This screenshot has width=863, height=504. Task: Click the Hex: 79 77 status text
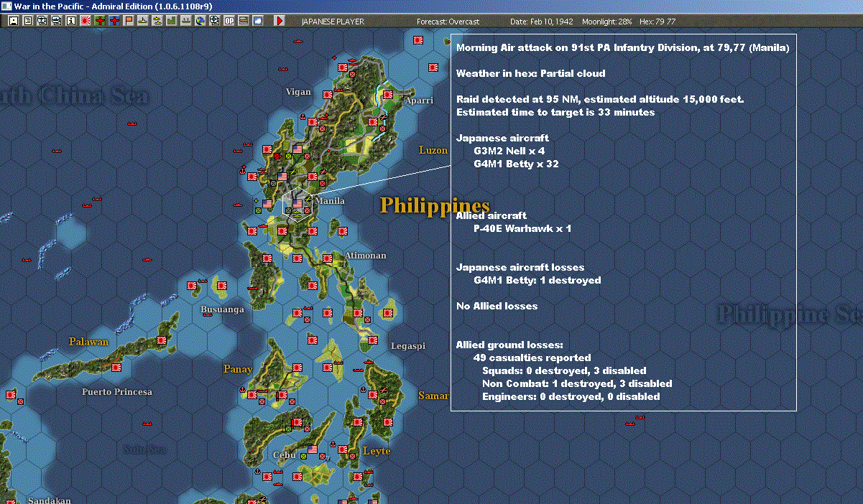tap(657, 22)
